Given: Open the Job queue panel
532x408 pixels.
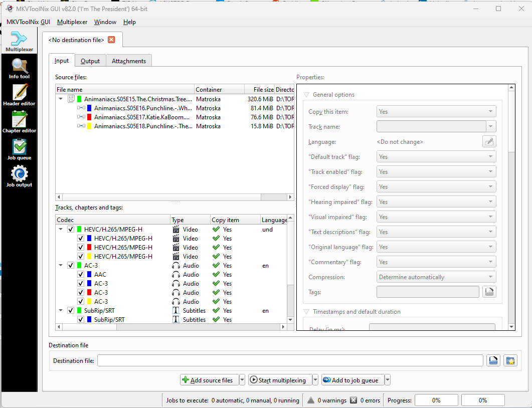Looking at the screenshot, I should (19, 149).
